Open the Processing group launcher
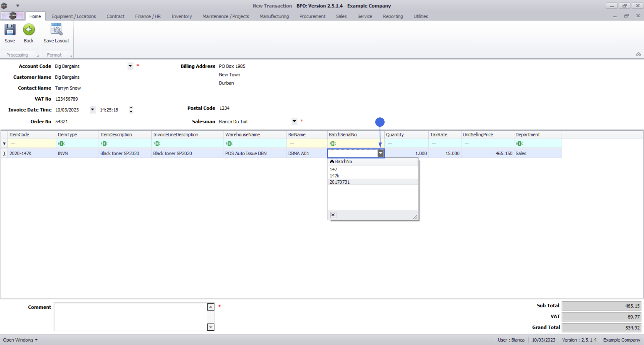The height and width of the screenshot is (345, 644). (x=38, y=56)
